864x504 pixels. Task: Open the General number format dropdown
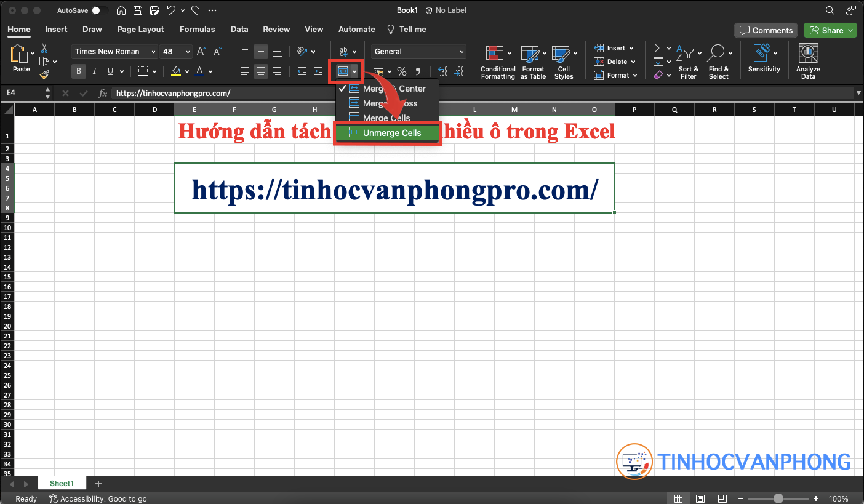pyautogui.click(x=462, y=52)
